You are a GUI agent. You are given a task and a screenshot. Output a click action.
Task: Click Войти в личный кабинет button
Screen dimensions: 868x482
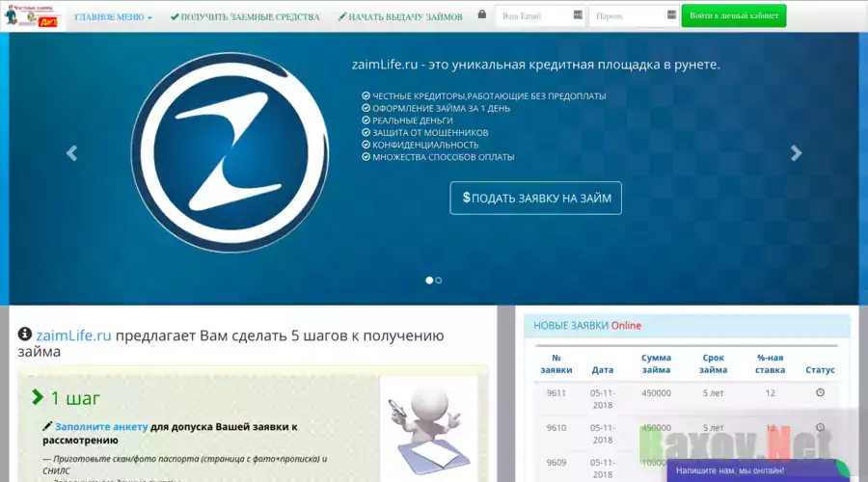734,16
